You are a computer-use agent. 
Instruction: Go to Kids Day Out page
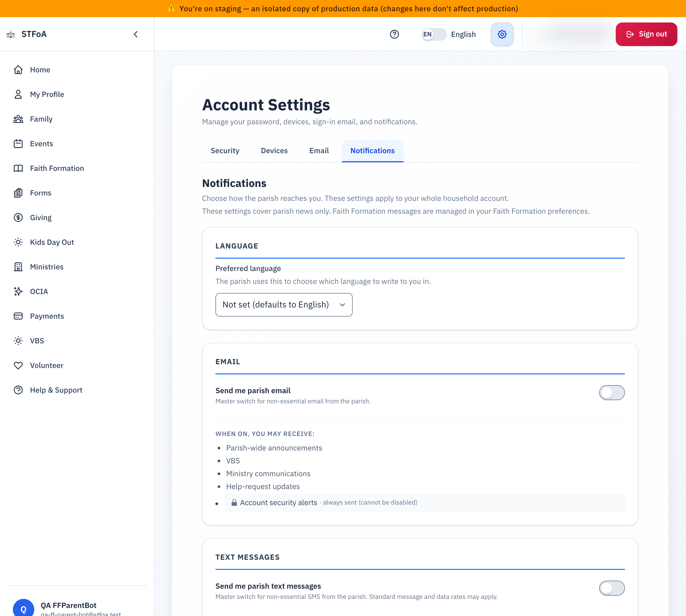tap(52, 242)
